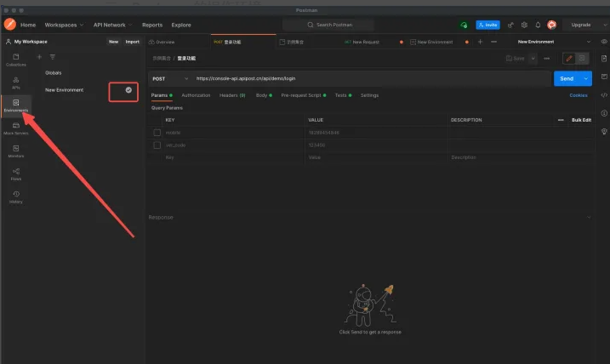Image resolution: width=610 pixels, height=364 pixels.
Task: Open the Reports menu item
Action: click(x=152, y=25)
